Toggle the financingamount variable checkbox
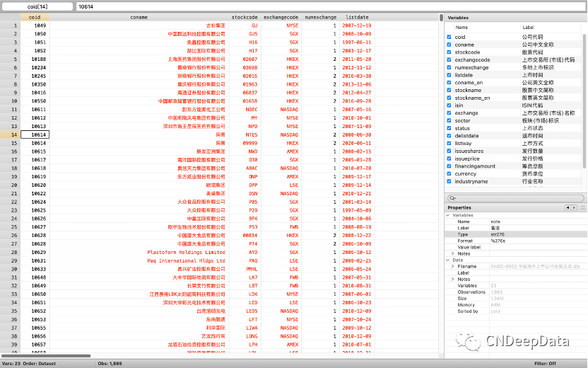Screen dimensions: 588x368 449,166
